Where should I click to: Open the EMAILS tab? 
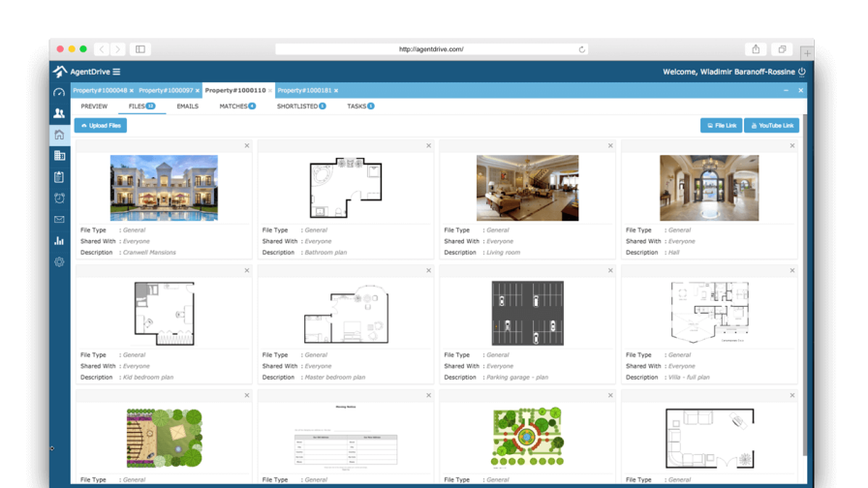pyautogui.click(x=188, y=107)
